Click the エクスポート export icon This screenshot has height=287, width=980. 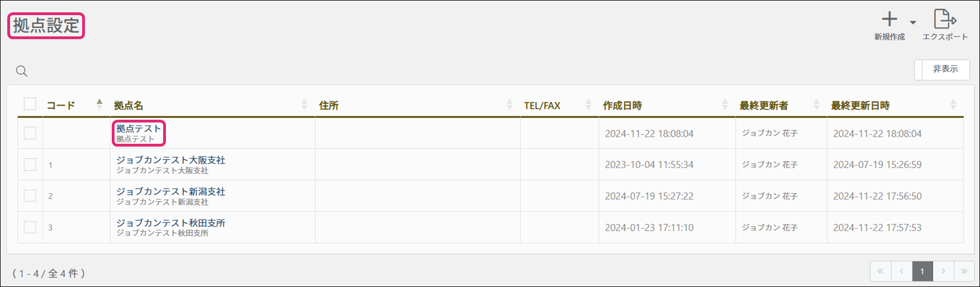945,19
